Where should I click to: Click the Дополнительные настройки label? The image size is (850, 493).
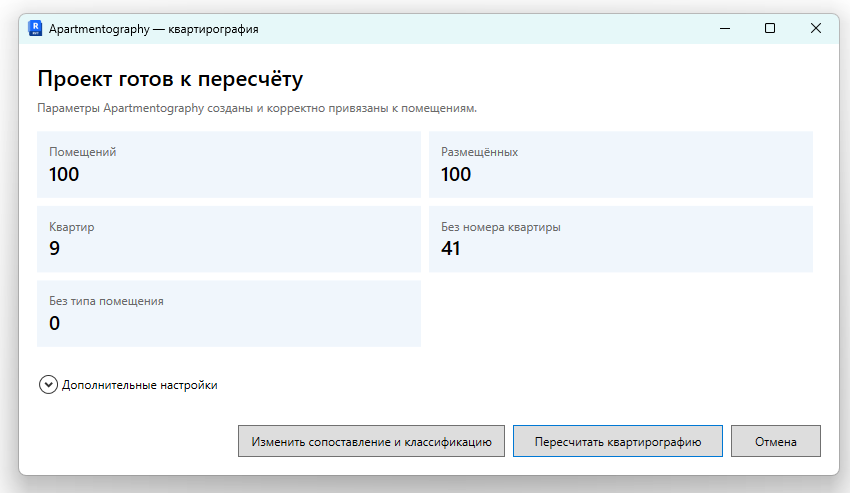(x=139, y=385)
